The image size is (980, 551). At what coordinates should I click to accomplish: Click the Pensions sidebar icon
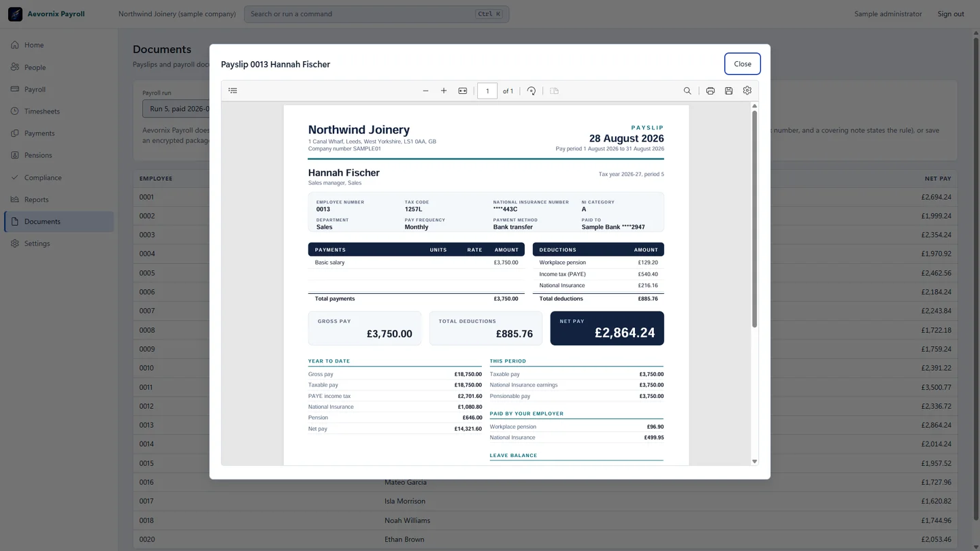click(15, 155)
